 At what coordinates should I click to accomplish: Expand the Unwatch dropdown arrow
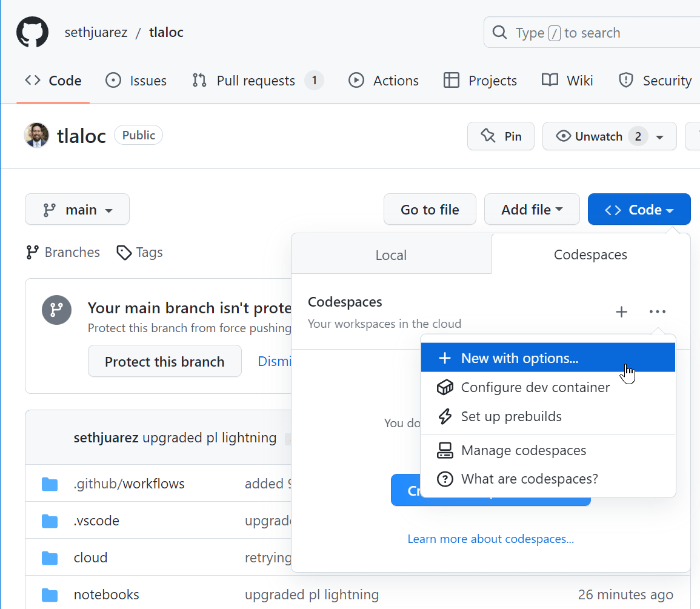coord(660,136)
